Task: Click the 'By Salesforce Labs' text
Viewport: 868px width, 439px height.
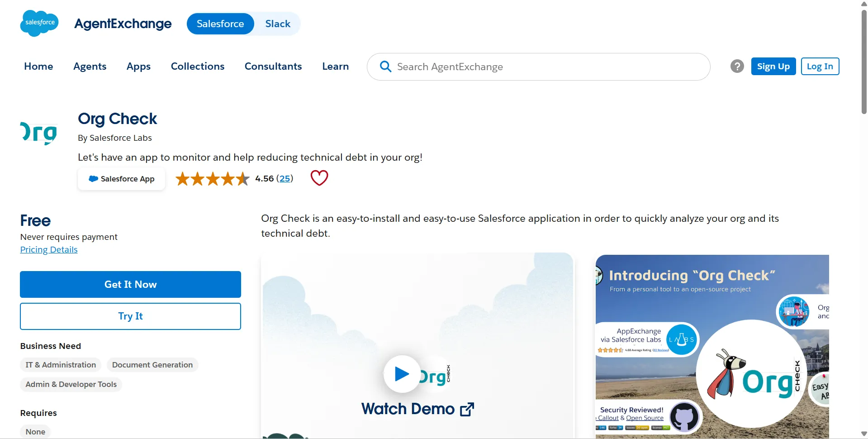Action: click(x=115, y=138)
